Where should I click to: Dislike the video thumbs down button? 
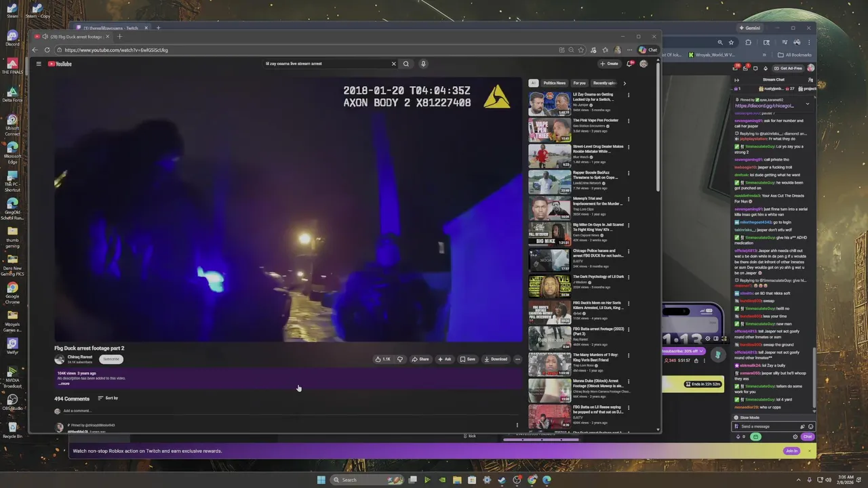[400, 359]
